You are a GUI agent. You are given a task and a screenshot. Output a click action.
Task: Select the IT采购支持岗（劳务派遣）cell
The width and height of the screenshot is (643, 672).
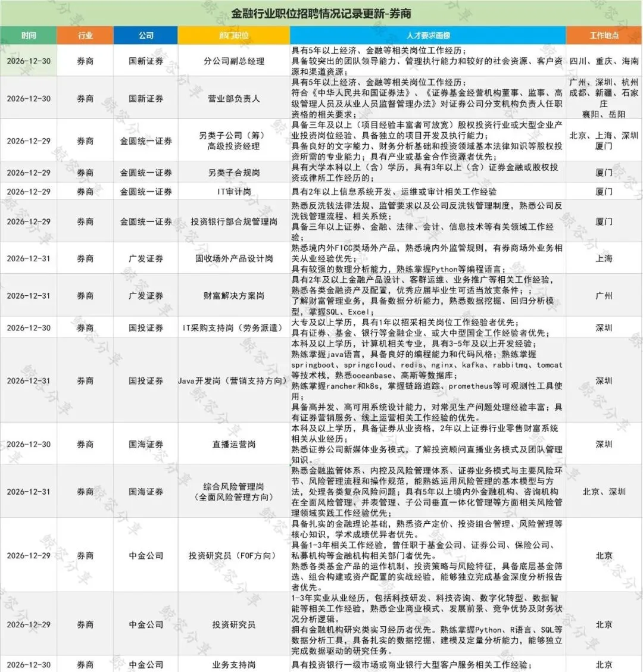tap(234, 327)
